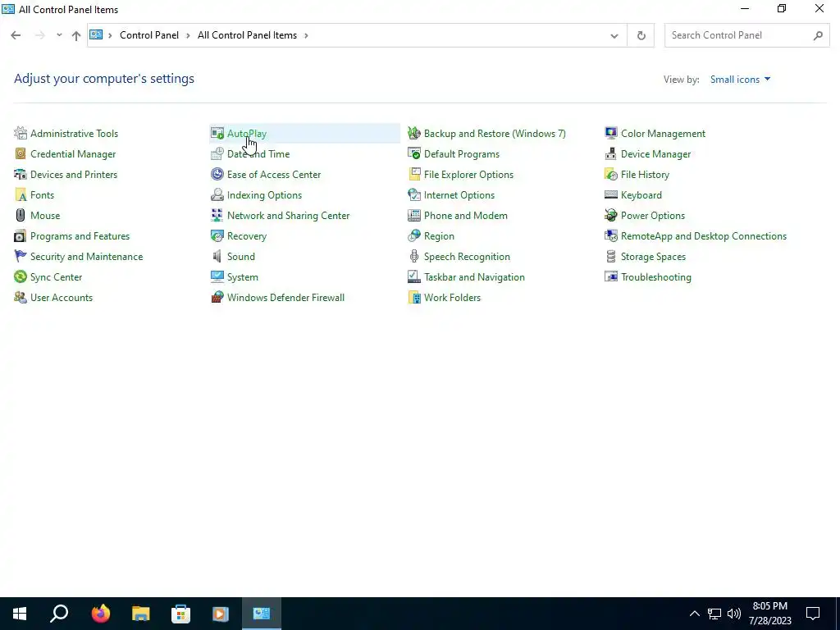Click the Device Manager icon
This screenshot has width=840, height=630.
tap(610, 153)
